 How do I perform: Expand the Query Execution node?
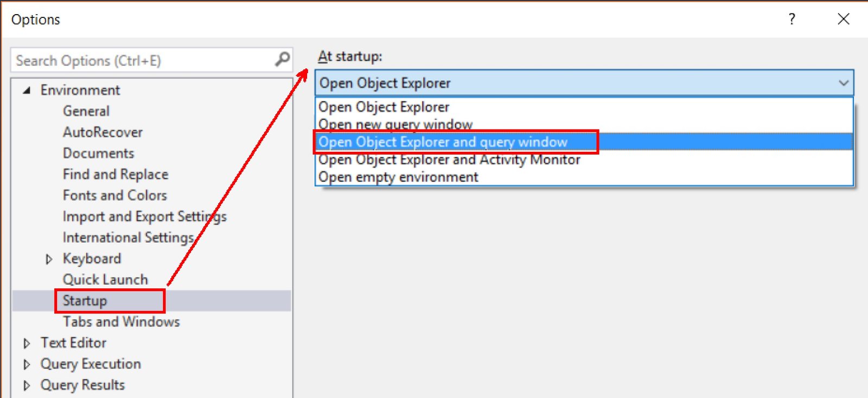click(27, 364)
